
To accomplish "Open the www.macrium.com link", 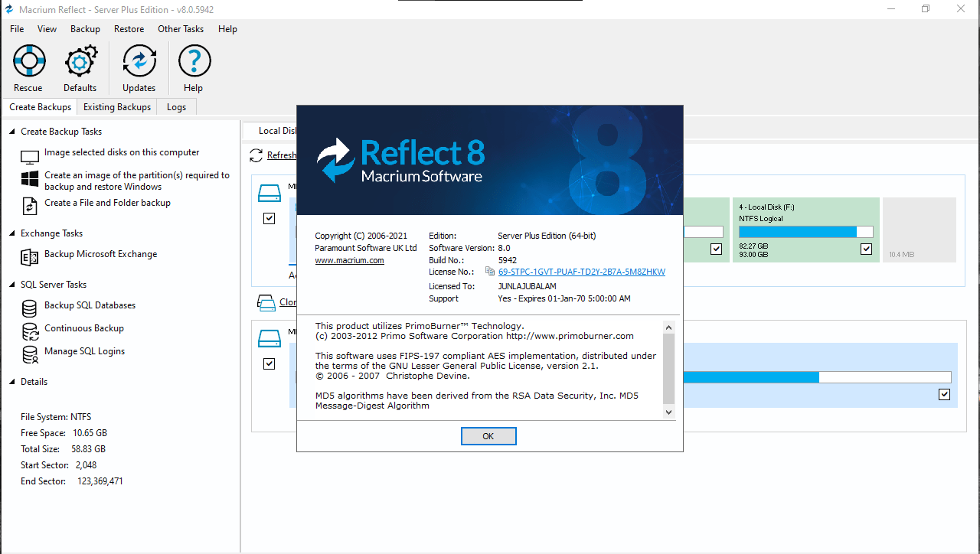I will click(350, 260).
